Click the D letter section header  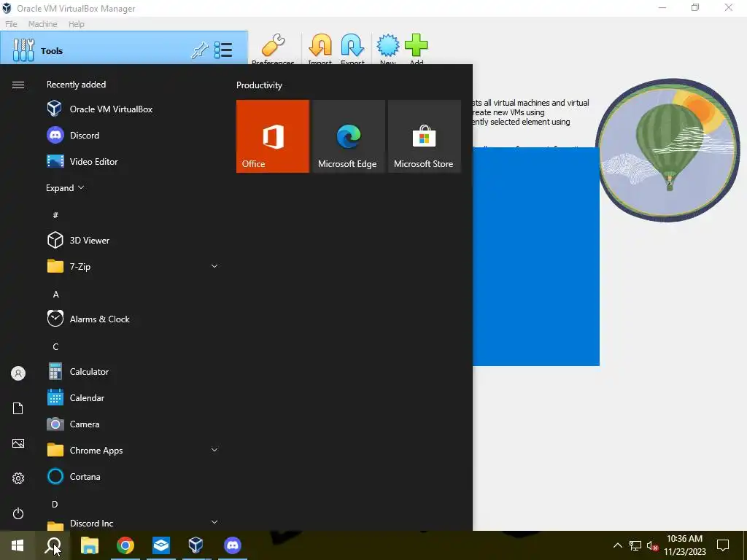pyautogui.click(x=55, y=504)
